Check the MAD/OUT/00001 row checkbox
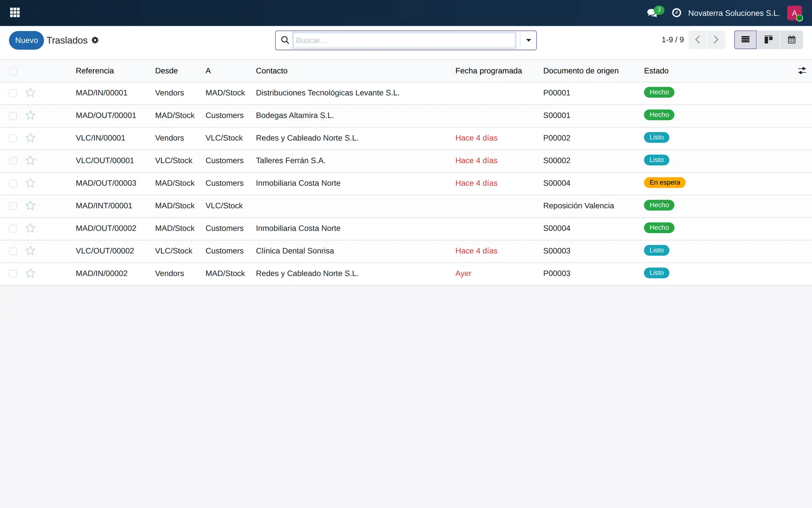The height and width of the screenshot is (508, 812). point(13,116)
